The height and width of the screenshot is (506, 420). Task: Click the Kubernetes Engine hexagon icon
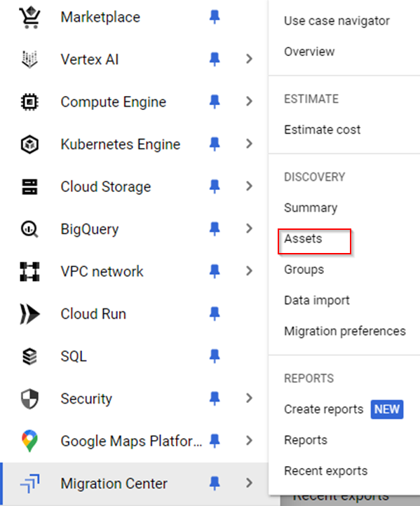[x=29, y=144]
